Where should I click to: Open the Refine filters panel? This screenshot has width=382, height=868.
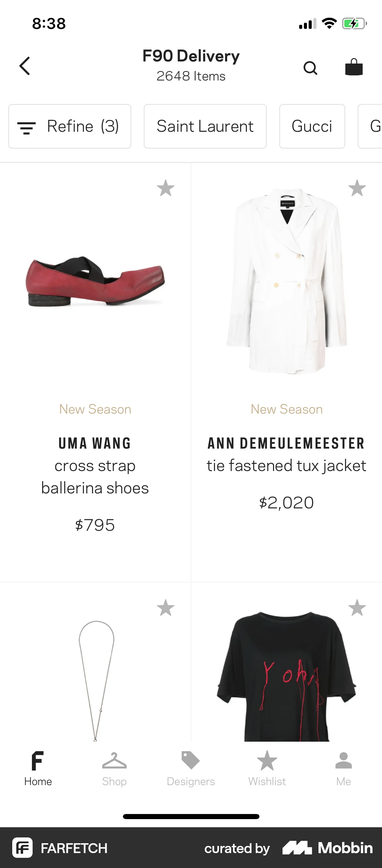pyautogui.click(x=70, y=126)
